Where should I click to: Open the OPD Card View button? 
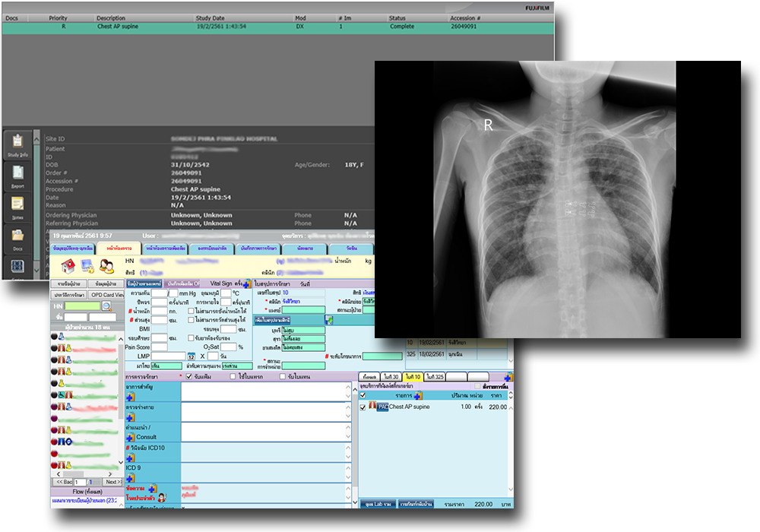click(x=106, y=295)
